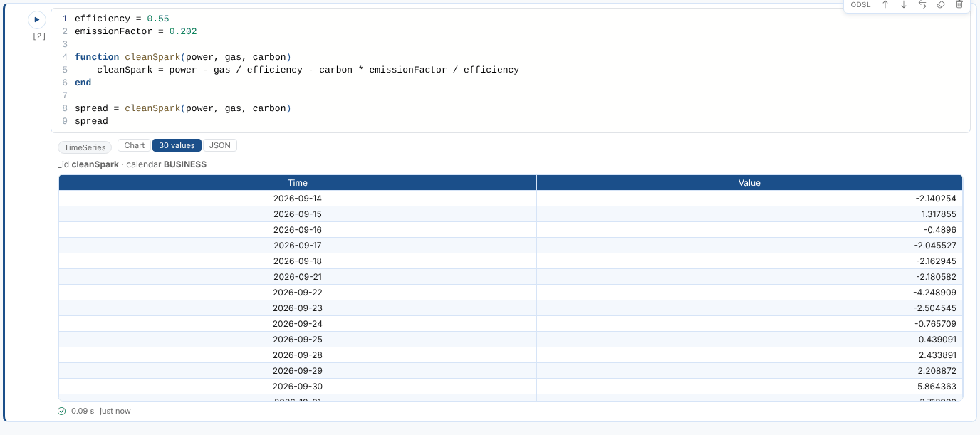The width and height of the screenshot is (980, 435).
Task: Move cell down with the down arrow
Action: coord(904,4)
